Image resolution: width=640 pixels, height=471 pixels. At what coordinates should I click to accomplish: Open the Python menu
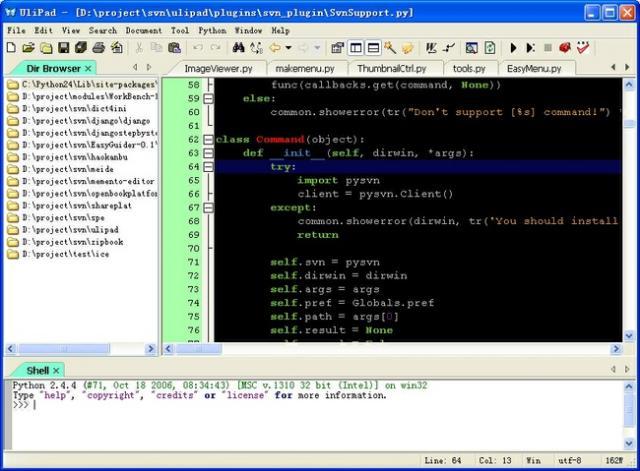pyautogui.click(x=212, y=31)
